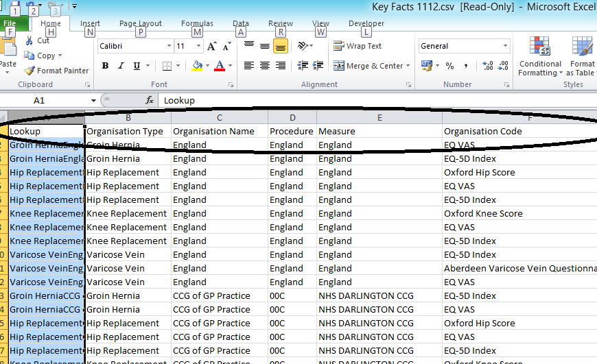Switch to the Page Layout tab

[141, 23]
